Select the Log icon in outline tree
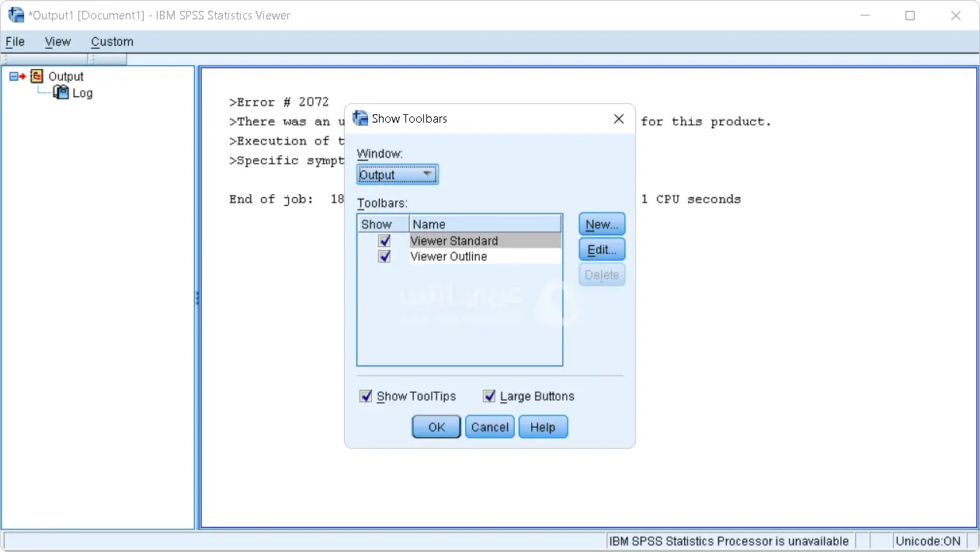Screen dimensions: 980x552 point(61,92)
